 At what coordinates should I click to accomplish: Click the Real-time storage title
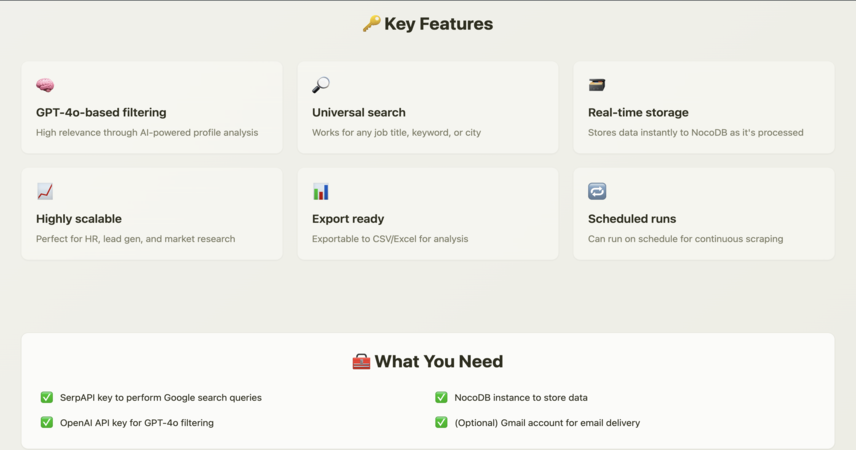[638, 112]
